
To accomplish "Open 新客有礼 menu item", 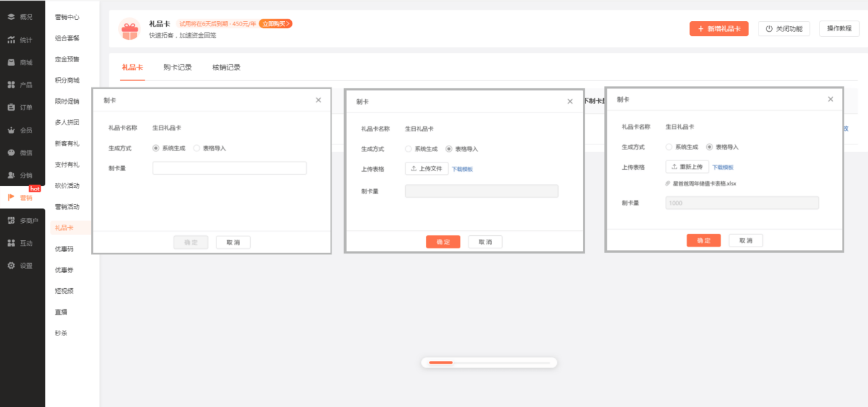I will tap(67, 144).
